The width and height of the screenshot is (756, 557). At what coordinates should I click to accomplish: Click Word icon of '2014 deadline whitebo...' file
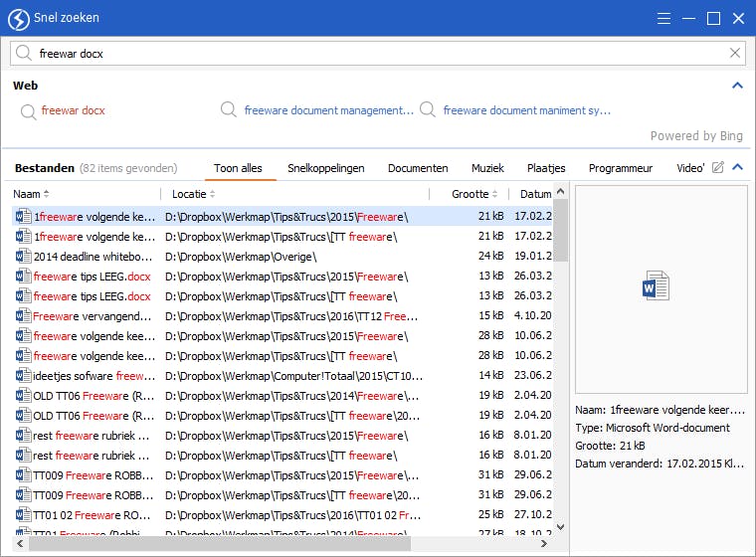tap(23, 257)
